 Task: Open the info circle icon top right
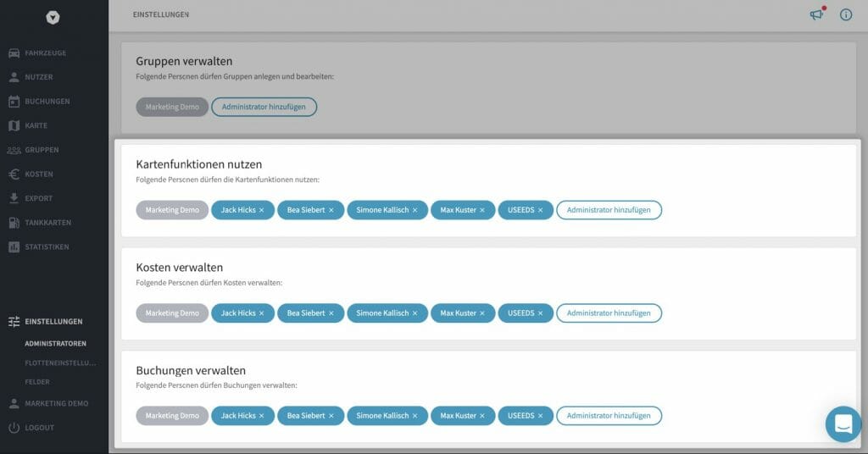pyautogui.click(x=846, y=15)
